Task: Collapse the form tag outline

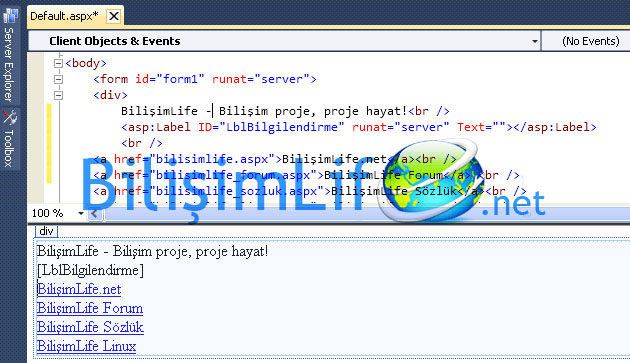Action: [58, 79]
